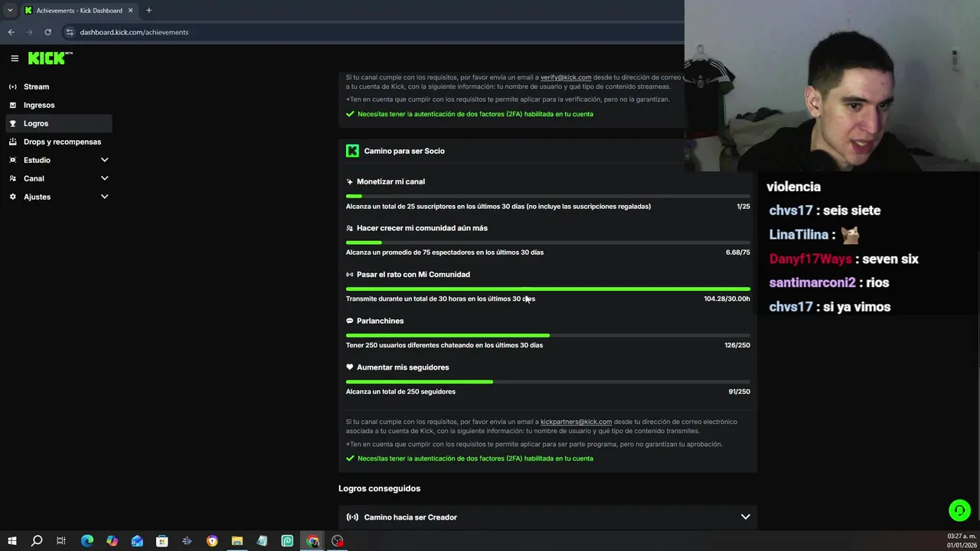Viewport: 980px width, 551px height.
Task: Launch Microsoft Edge from the taskbar
Action: (x=87, y=541)
